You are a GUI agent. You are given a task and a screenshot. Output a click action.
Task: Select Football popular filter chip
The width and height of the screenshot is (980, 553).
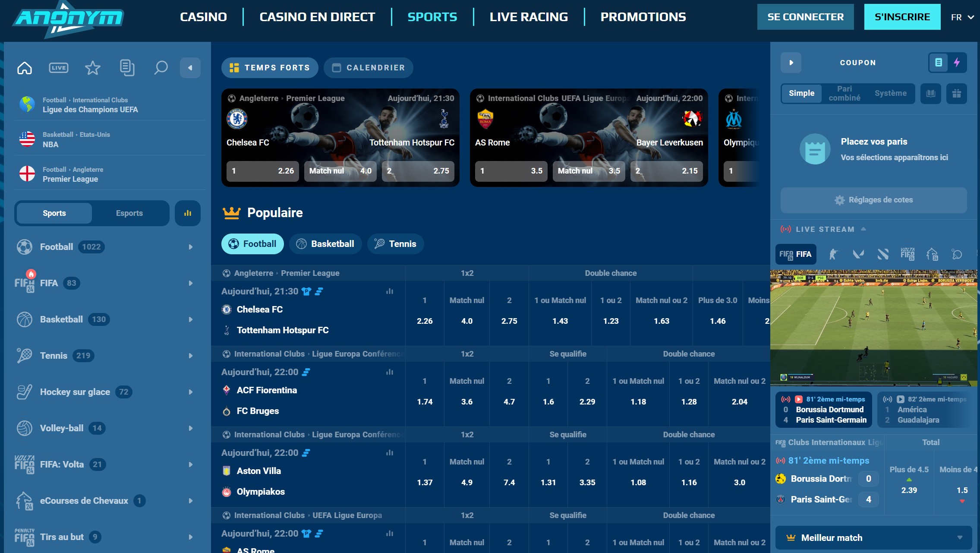pyautogui.click(x=252, y=244)
